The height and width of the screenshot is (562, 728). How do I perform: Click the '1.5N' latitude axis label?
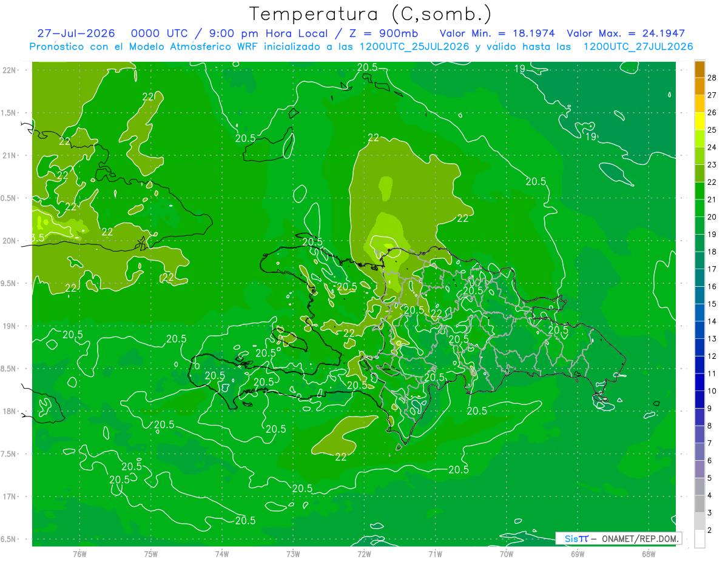9,113
